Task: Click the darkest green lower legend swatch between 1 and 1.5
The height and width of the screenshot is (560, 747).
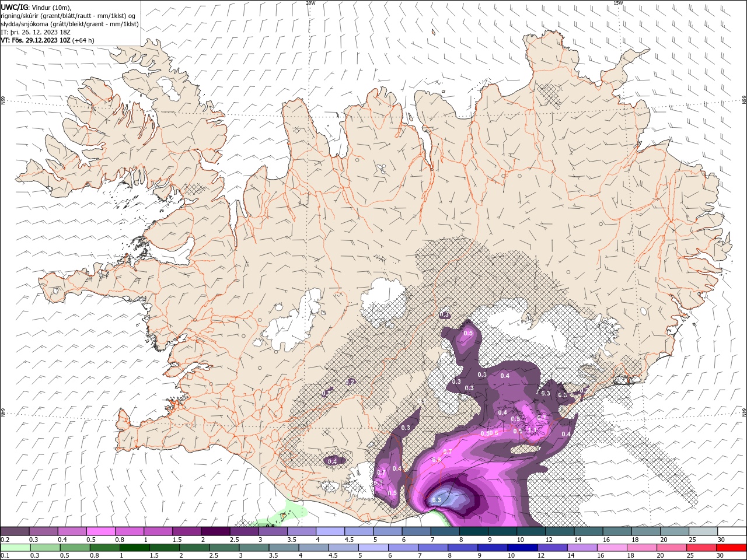Action: [134, 548]
